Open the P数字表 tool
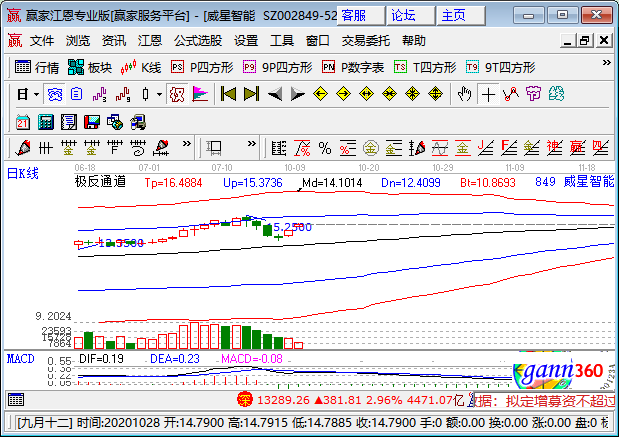The width and height of the screenshot is (619, 437). (353, 68)
